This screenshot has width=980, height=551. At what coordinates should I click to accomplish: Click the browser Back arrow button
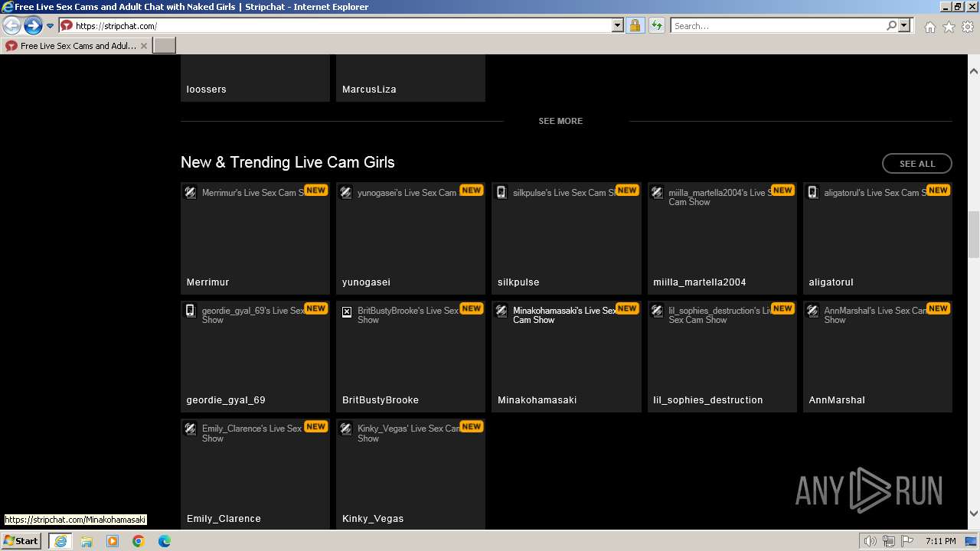[12, 26]
